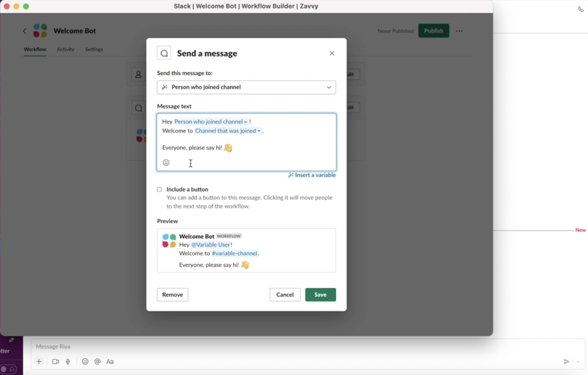The width and height of the screenshot is (588, 375).
Task: Click the Publish button
Action: tap(433, 31)
